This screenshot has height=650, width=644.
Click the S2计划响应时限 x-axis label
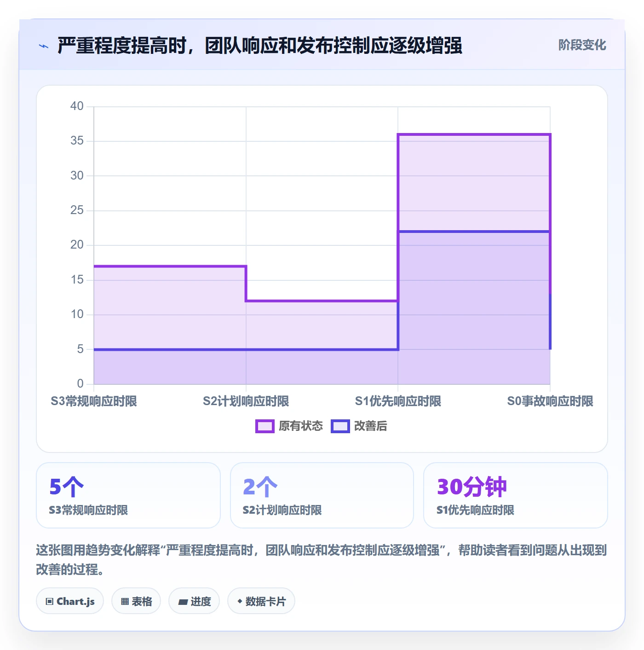tap(246, 401)
